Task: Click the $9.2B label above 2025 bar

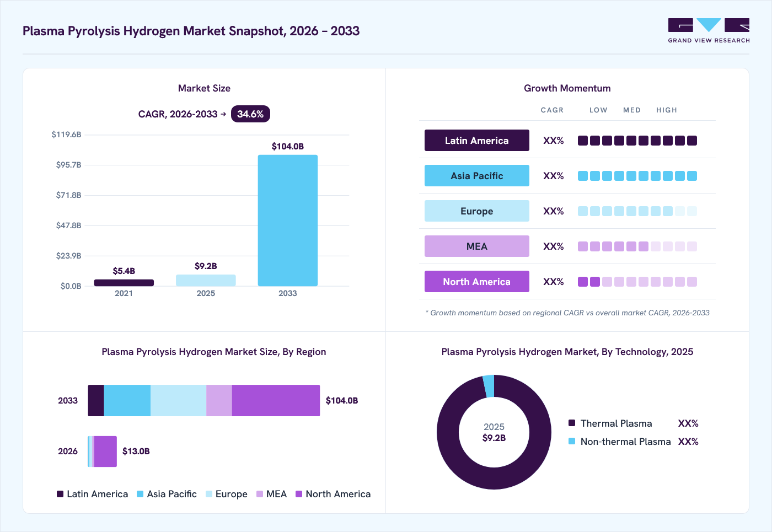Action: pyautogui.click(x=206, y=266)
